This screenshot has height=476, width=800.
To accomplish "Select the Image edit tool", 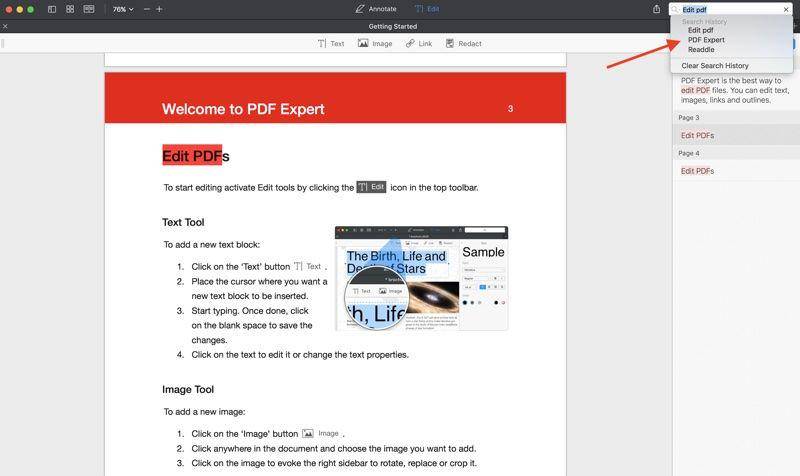I will pos(375,44).
